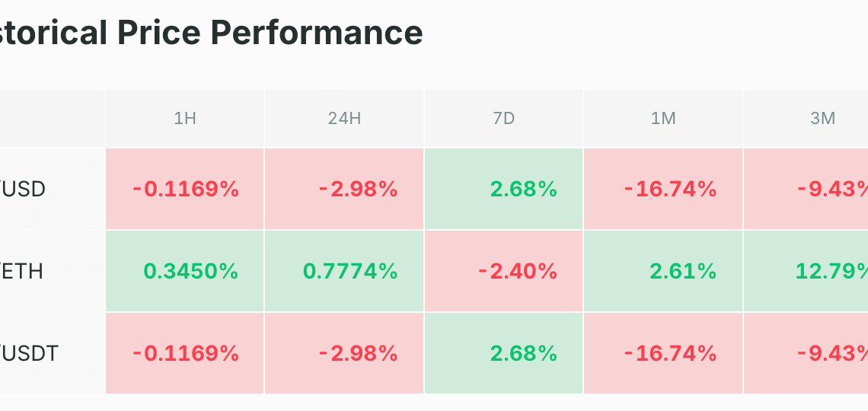This screenshot has height=411, width=868.
Task: Select the 24H column header
Action: [344, 119]
